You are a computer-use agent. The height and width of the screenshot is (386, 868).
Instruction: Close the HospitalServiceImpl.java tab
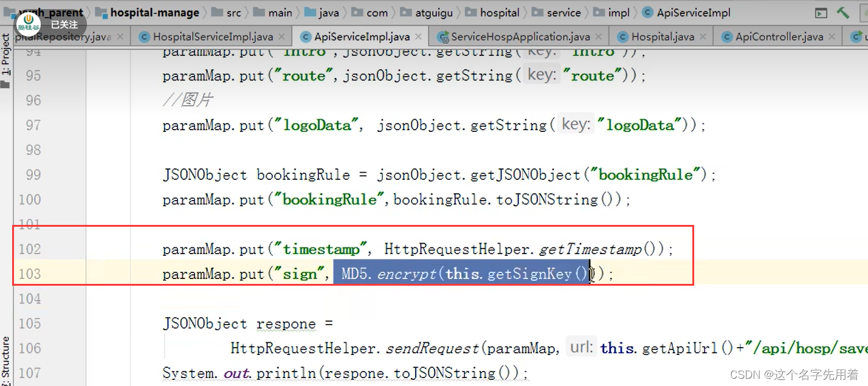click(283, 36)
